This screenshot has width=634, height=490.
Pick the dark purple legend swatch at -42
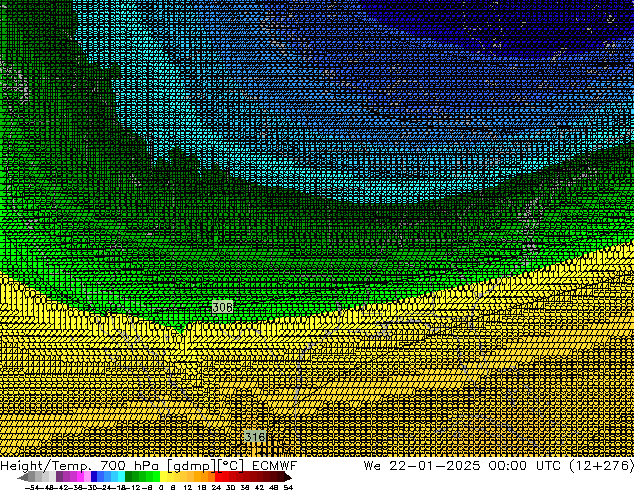(59, 477)
